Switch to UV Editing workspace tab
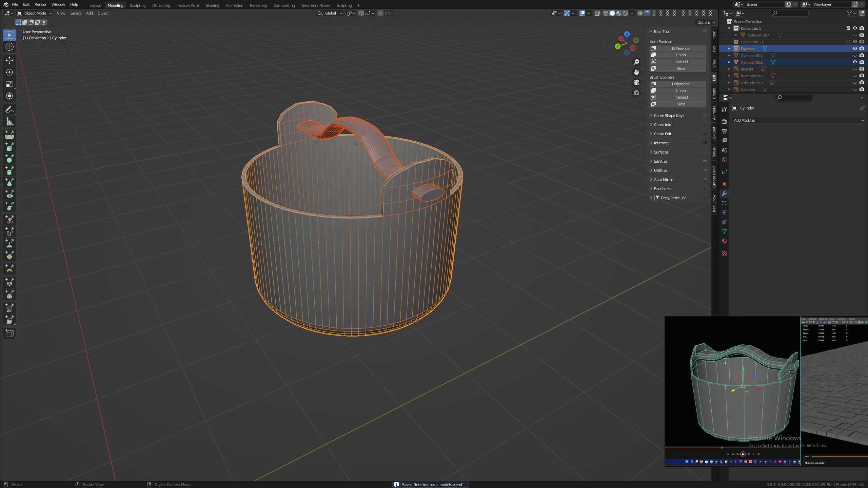The height and width of the screenshot is (488, 868). (x=161, y=5)
